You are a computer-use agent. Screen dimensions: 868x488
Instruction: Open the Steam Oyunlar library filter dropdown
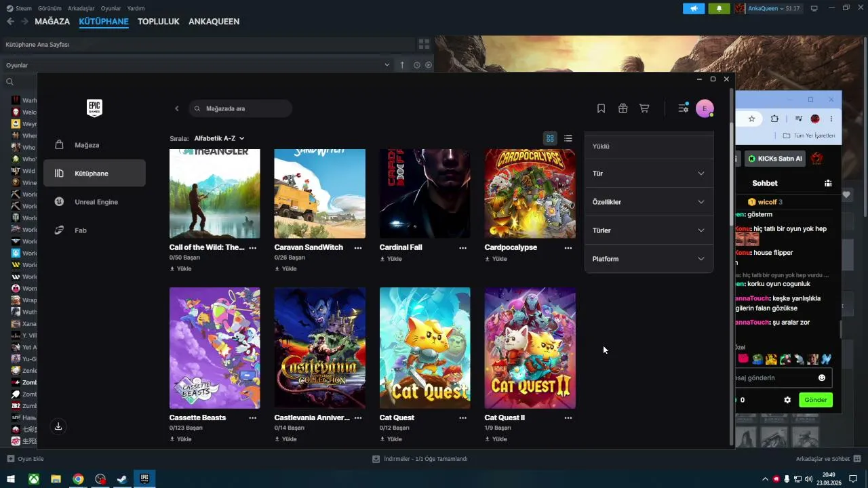[198, 65]
